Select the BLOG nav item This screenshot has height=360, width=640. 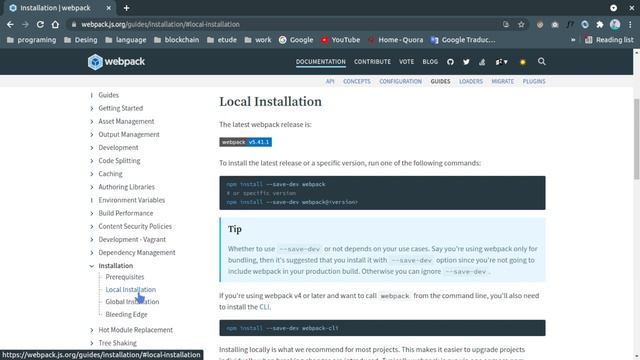click(x=430, y=62)
